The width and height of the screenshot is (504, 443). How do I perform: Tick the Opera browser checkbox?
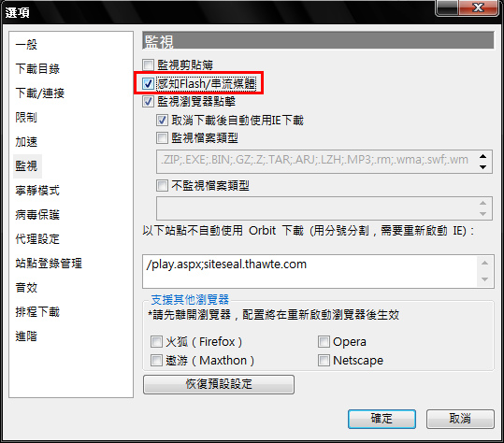[324, 341]
